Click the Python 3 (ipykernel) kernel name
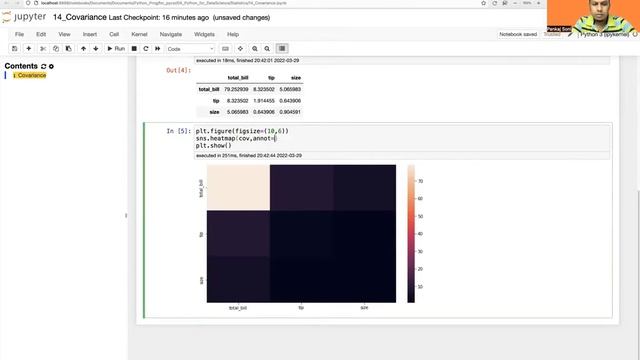640x360 pixels. pyautogui.click(x=604, y=35)
